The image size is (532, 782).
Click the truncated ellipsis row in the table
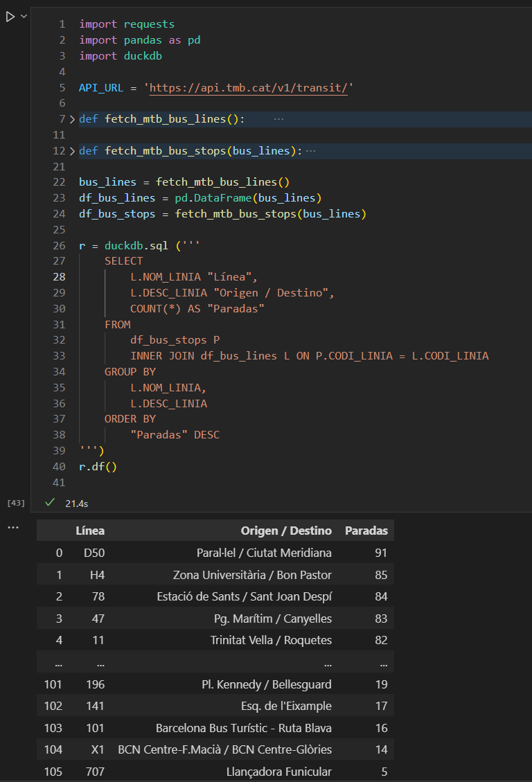click(208, 662)
